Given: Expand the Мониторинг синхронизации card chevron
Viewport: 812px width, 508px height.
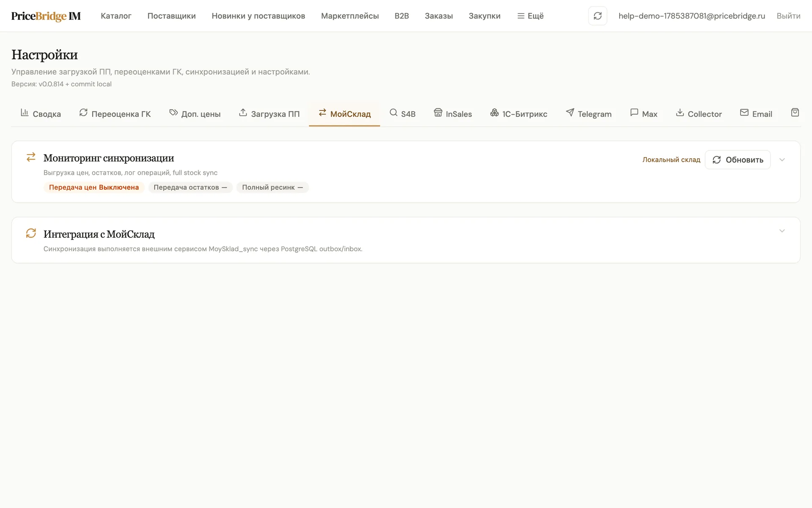Looking at the screenshot, I should [782, 160].
